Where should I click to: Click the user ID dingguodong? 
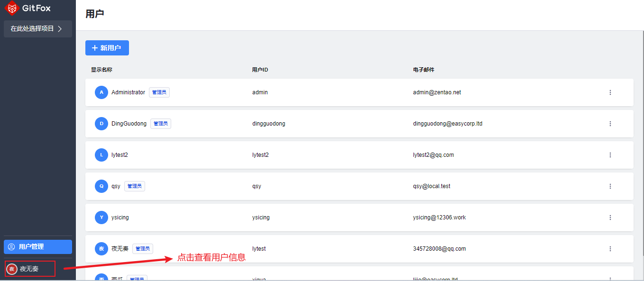pos(269,124)
